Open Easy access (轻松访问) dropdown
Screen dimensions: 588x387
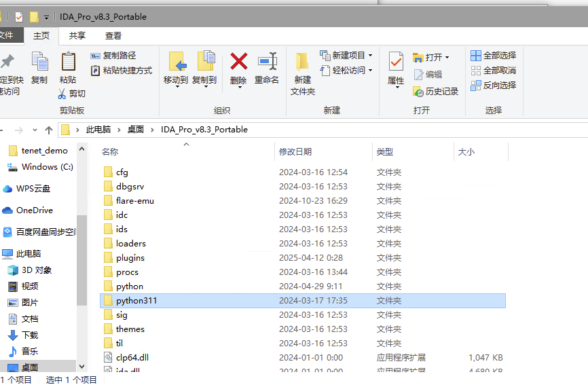click(x=346, y=71)
